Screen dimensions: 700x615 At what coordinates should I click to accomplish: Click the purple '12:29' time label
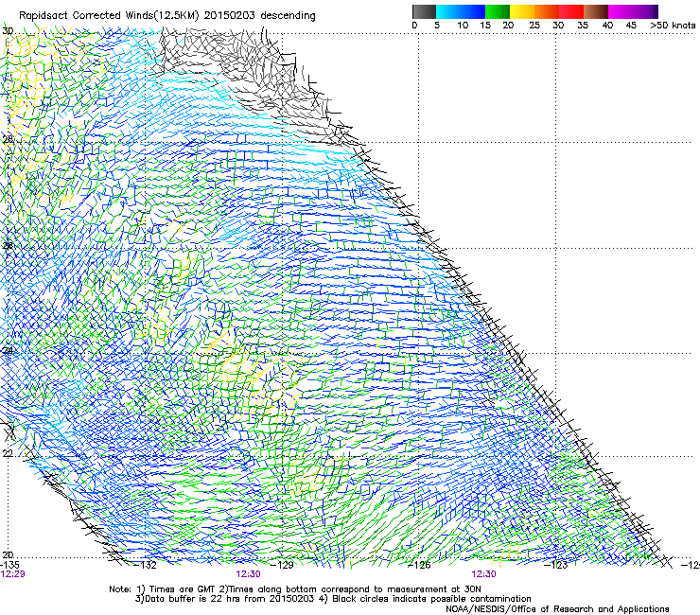[x=12, y=574]
